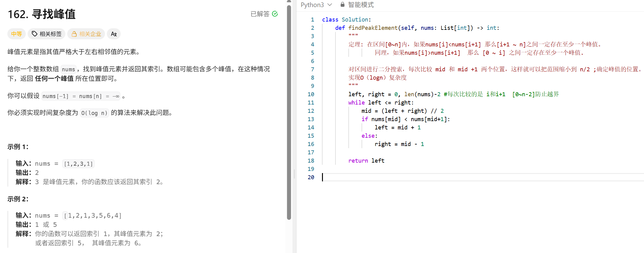Click the bold text 任何一个峰值
Viewport: 644px width, 253px height.
(x=54, y=79)
